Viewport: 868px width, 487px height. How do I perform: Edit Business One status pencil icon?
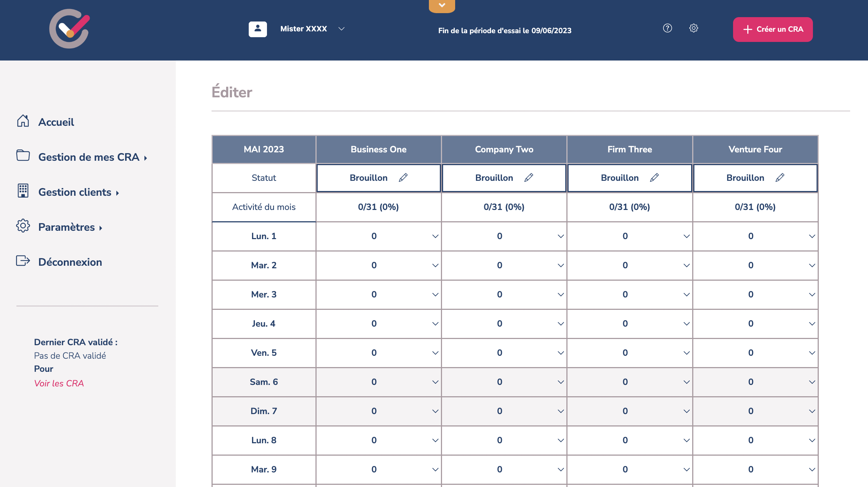point(403,178)
